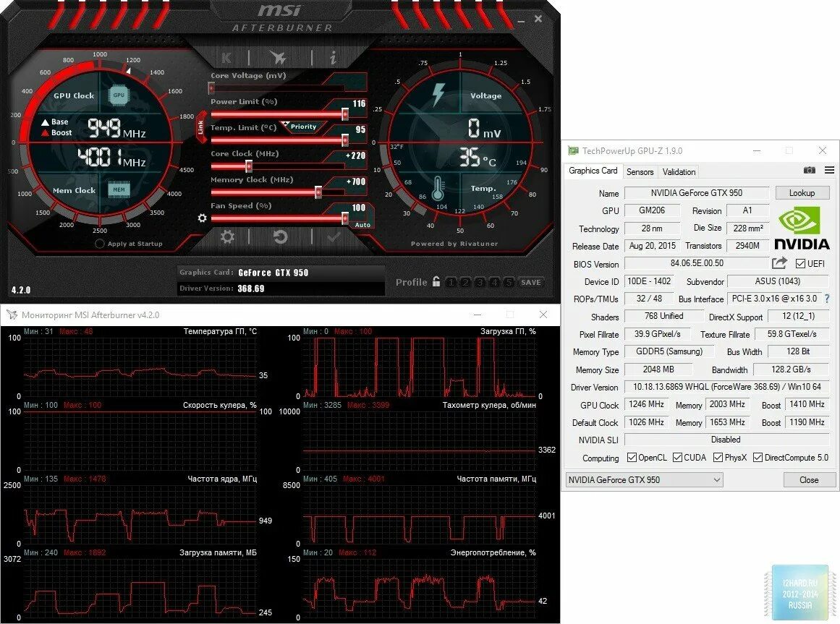Screen dimensions: 840x624
Task: Click the GPU Name field in GPU-Z
Action: (x=697, y=192)
